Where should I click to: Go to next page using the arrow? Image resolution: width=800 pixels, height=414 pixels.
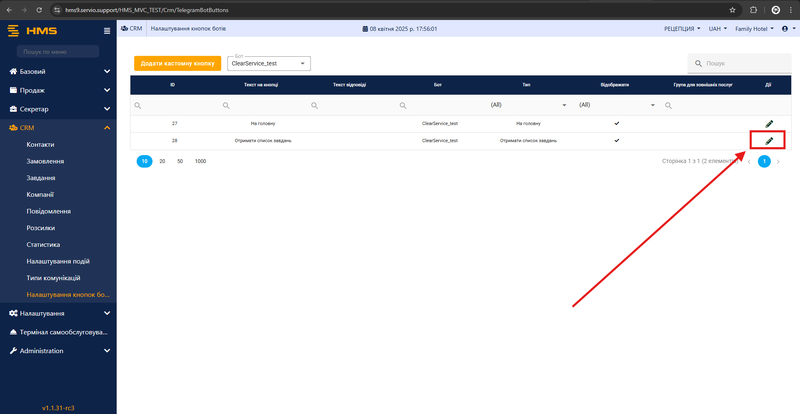coord(779,161)
